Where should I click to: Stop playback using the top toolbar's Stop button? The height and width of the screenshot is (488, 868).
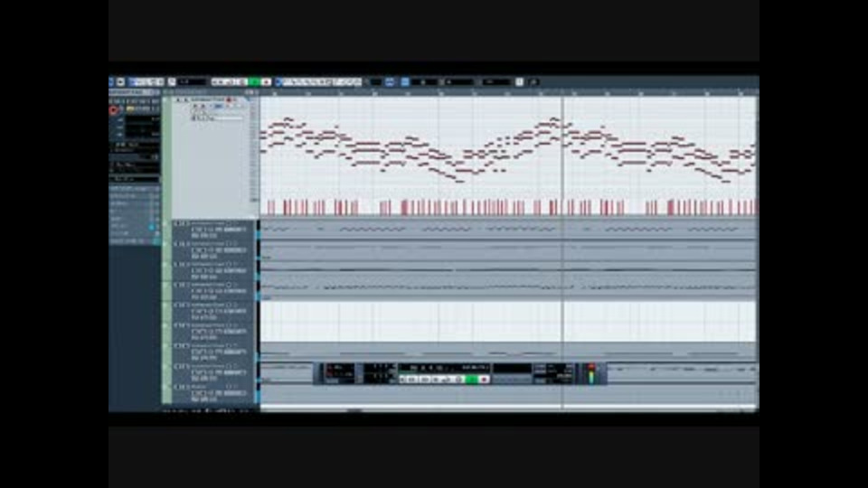click(x=243, y=82)
